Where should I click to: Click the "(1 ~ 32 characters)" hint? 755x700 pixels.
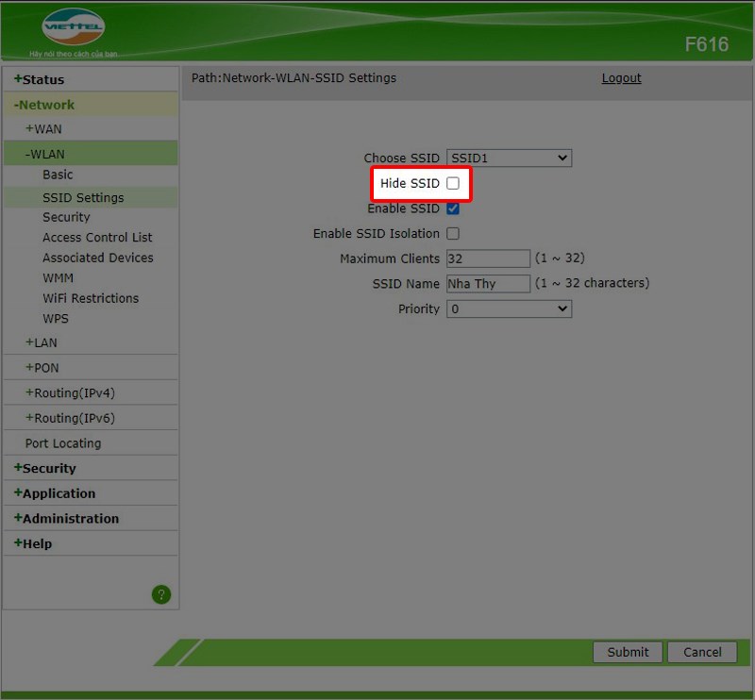pyautogui.click(x=593, y=283)
